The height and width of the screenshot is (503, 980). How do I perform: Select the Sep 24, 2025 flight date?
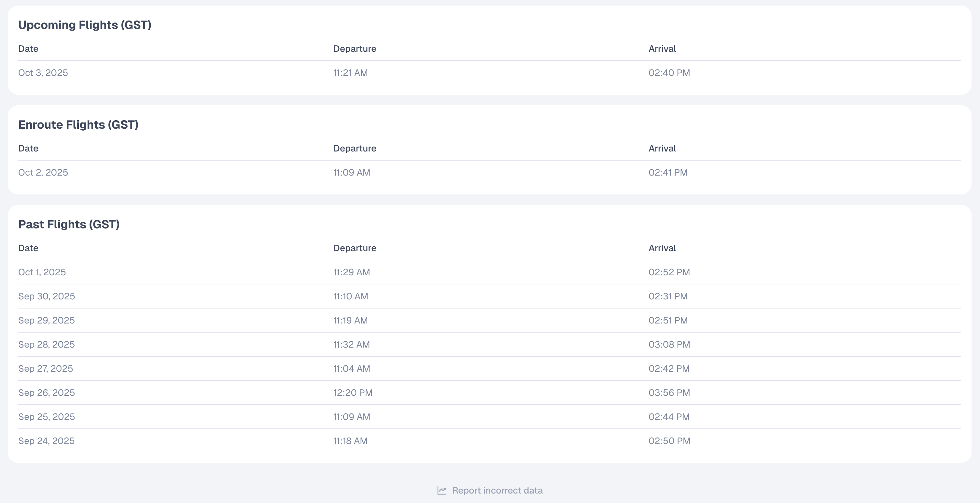47,441
